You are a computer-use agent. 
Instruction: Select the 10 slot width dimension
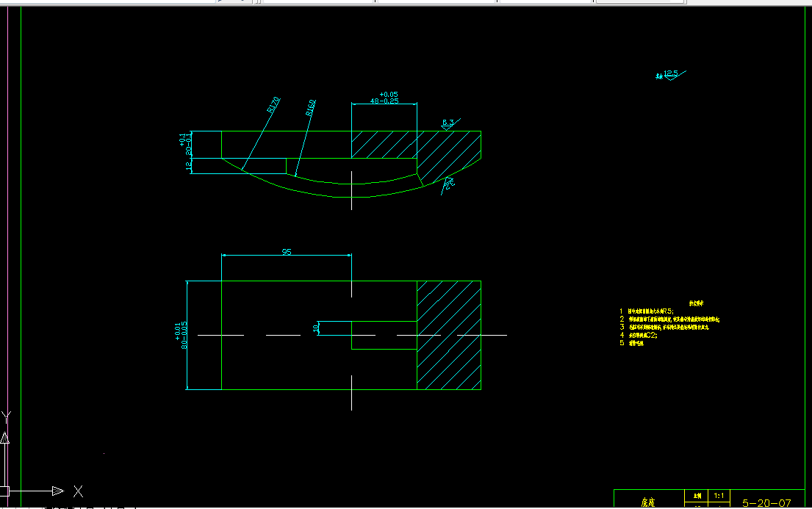(x=316, y=328)
